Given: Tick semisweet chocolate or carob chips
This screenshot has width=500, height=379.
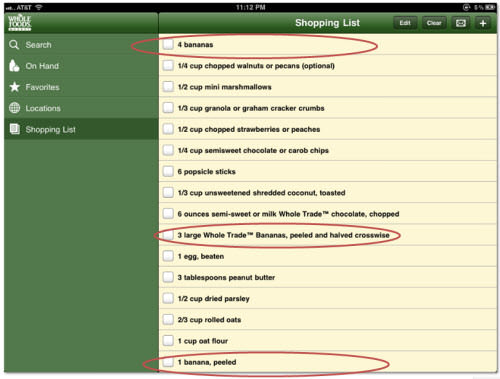Looking at the screenshot, I should pos(168,150).
